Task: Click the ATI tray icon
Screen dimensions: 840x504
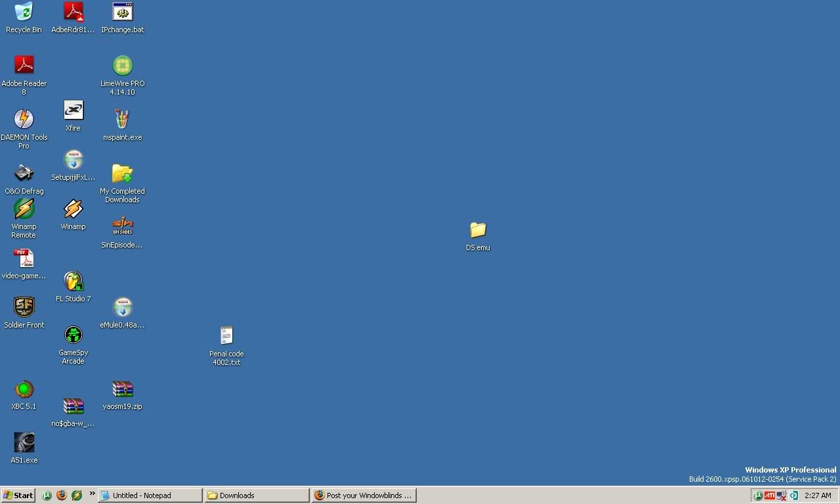Action: 769,495
